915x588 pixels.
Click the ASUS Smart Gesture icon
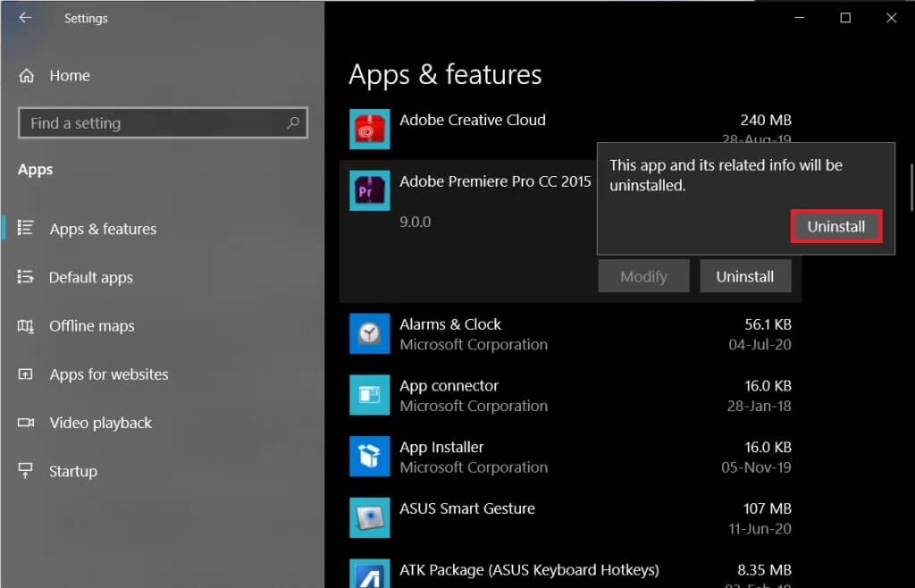tap(369, 517)
